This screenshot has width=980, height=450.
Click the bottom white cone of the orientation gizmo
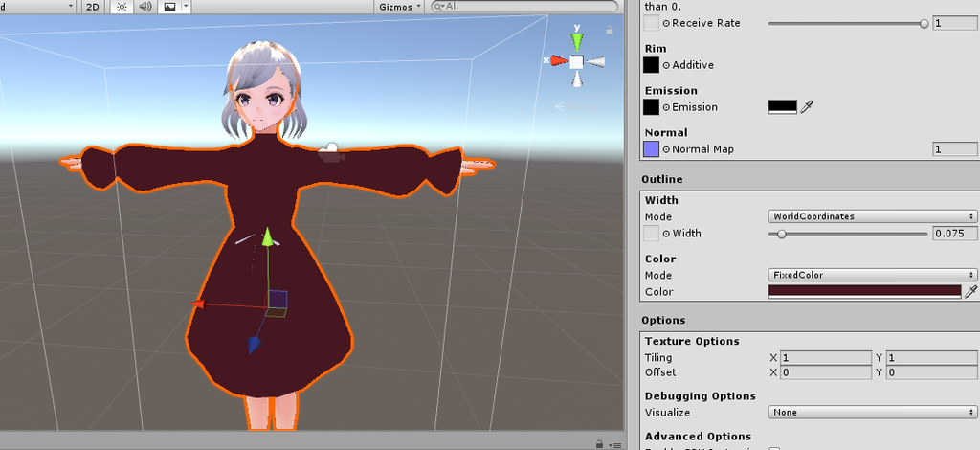577,79
